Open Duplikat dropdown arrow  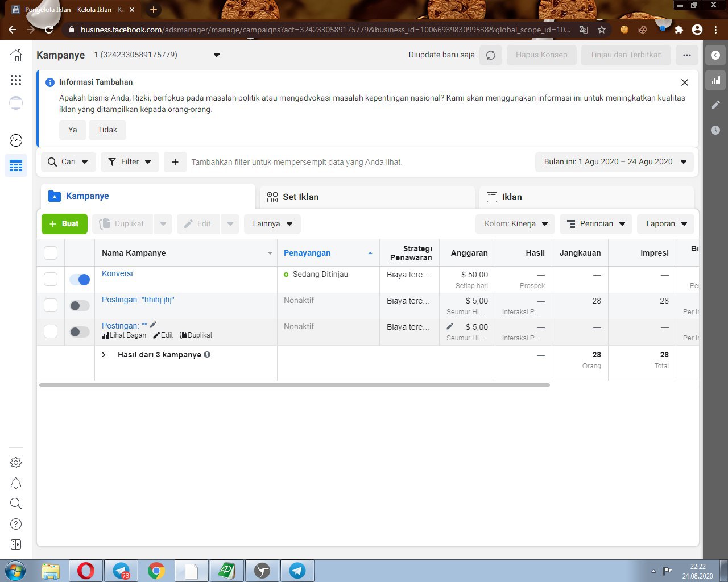tap(163, 224)
